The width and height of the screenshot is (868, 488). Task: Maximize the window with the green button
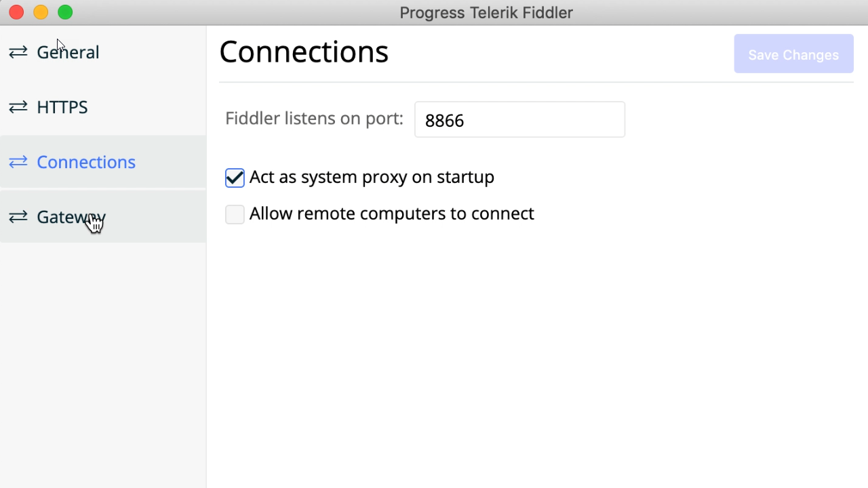pos(65,12)
